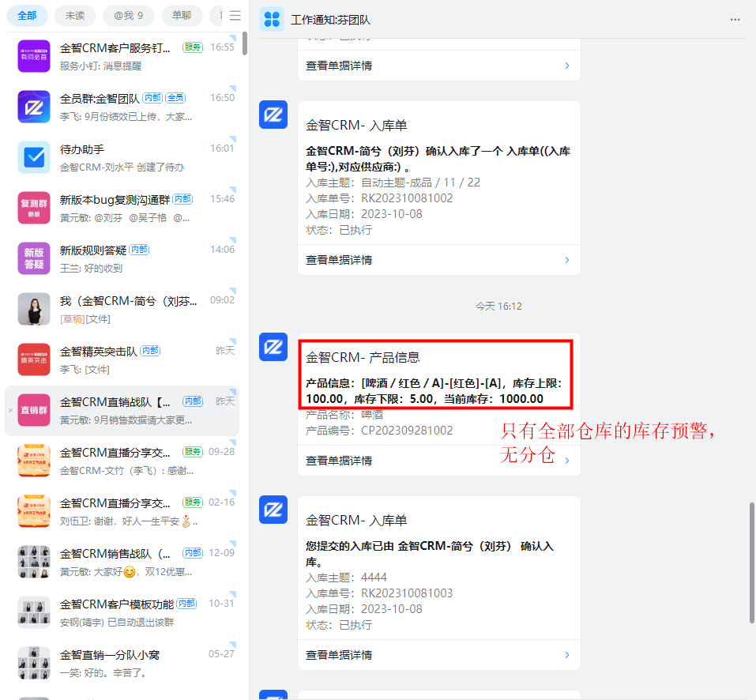Open the conversation filter list menu icon
The width and height of the screenshot is (756, 700).
coord(235,16)
